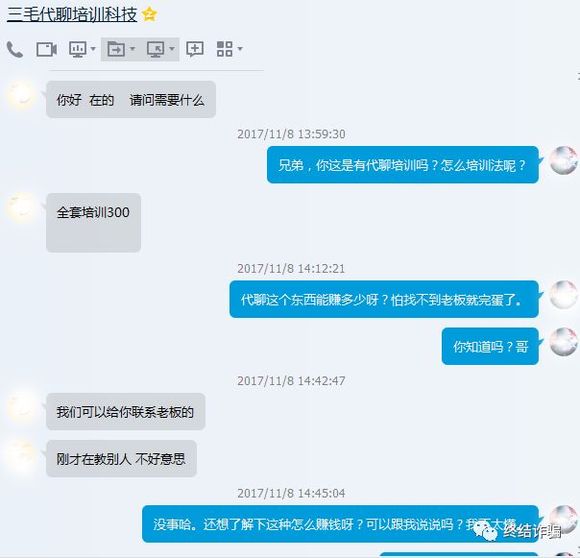This screenshot has height=558, width=580.
Task: Open the presentation demo icon
Action: click(78, 49)
